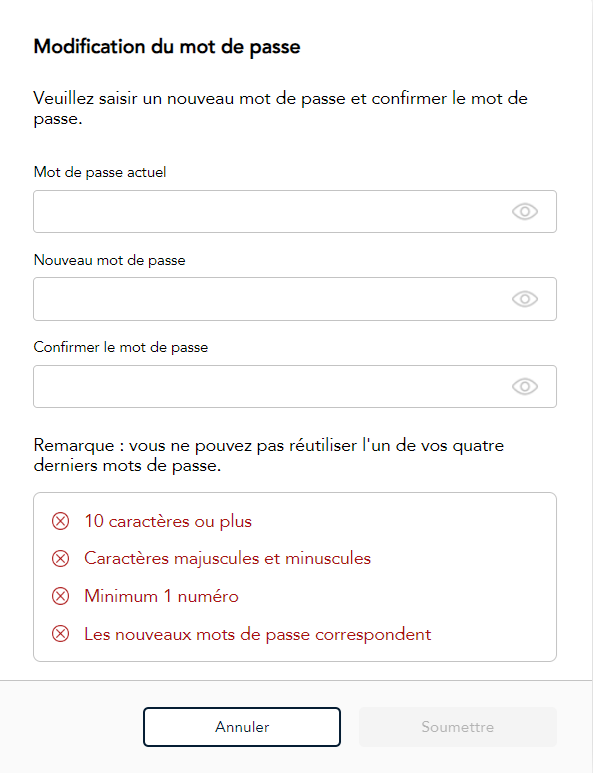This screenshot has height=773, width=593.
Task: Click the Annuler button
Action: click(242, 727)
